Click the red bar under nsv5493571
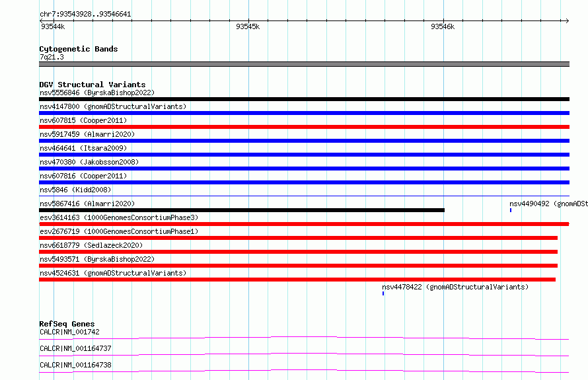This screenshot has width=588, height=380. pos(298,266)
